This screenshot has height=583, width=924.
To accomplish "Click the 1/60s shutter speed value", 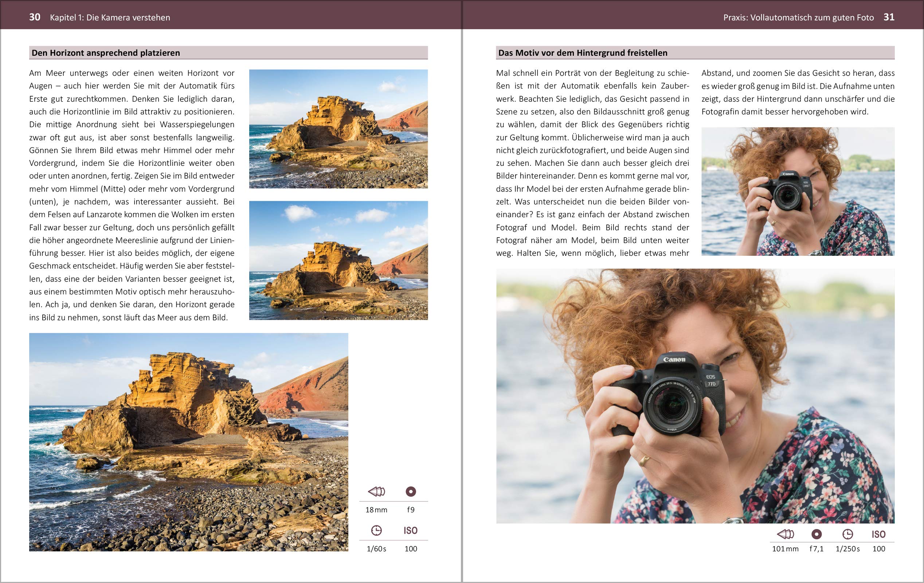I will point(376,548).
